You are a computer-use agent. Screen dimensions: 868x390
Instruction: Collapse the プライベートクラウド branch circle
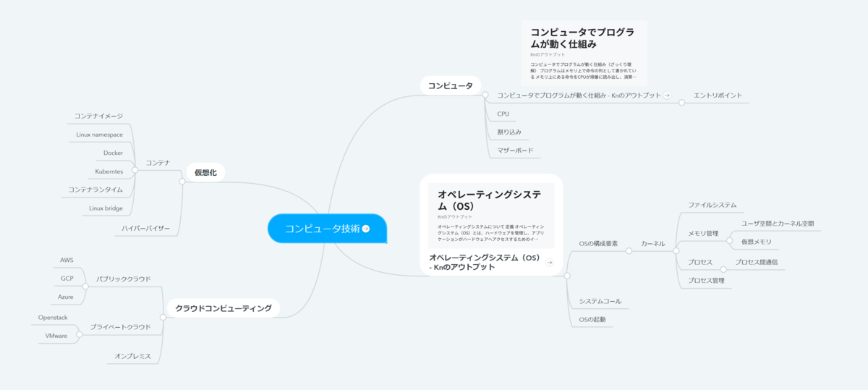[80, 335]
